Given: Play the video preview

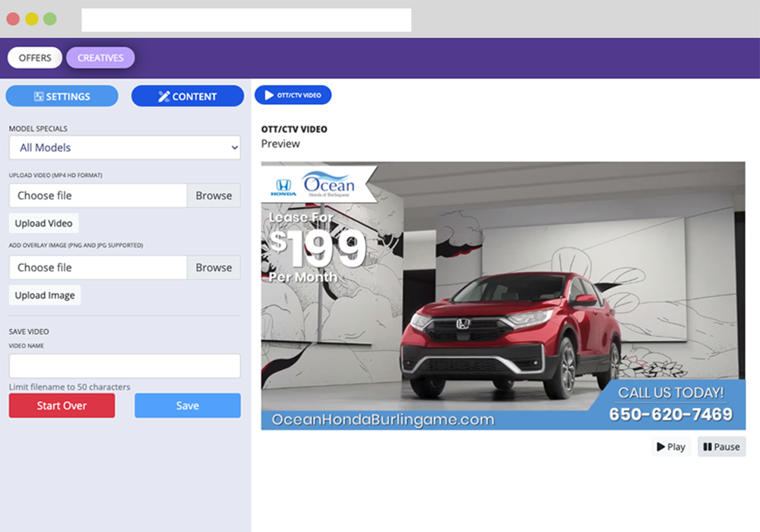Looking at the screenshot, I should (671, 447).
